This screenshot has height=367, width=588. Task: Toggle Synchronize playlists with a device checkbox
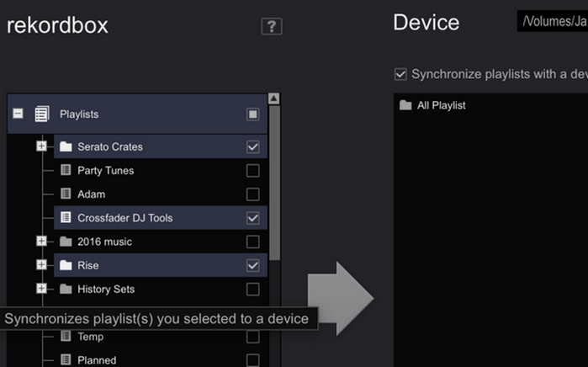point(400,74)
